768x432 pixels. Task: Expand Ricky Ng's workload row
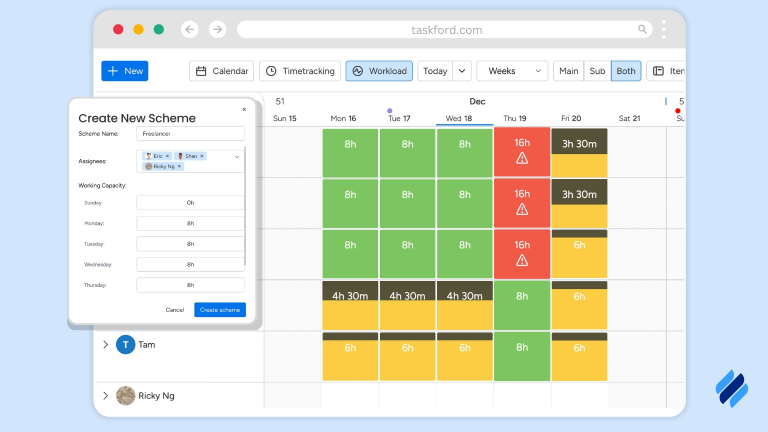105,396
